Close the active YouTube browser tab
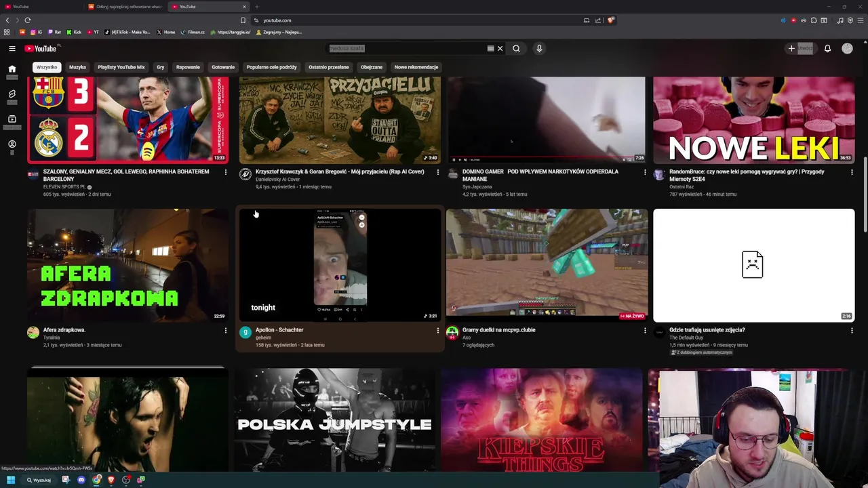 click(244, 7)
